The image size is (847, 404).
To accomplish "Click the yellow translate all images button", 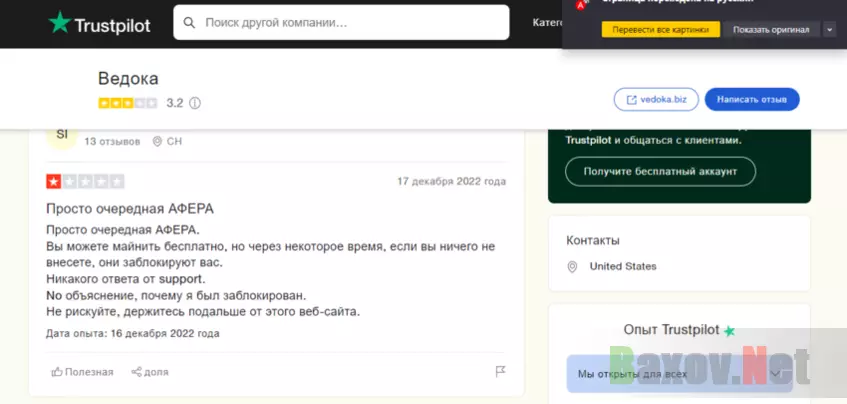I will tap(661, 30).
